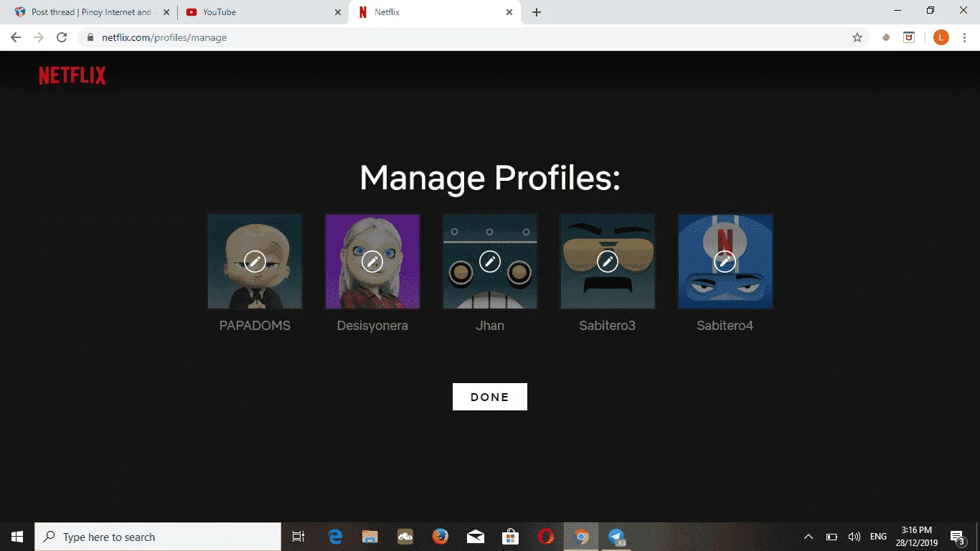
Task: Change the ENG input language
Action: click(x=878, y=537)
